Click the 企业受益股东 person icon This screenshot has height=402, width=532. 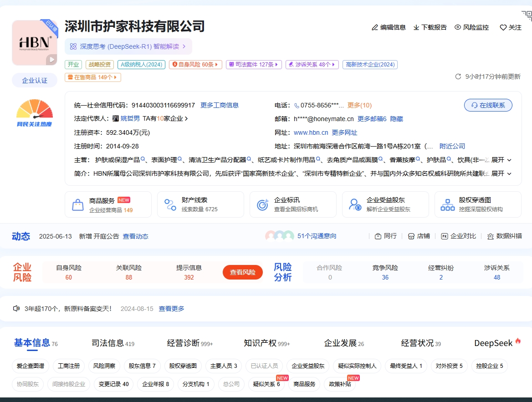pyautogui.click(x=355, y=205)
